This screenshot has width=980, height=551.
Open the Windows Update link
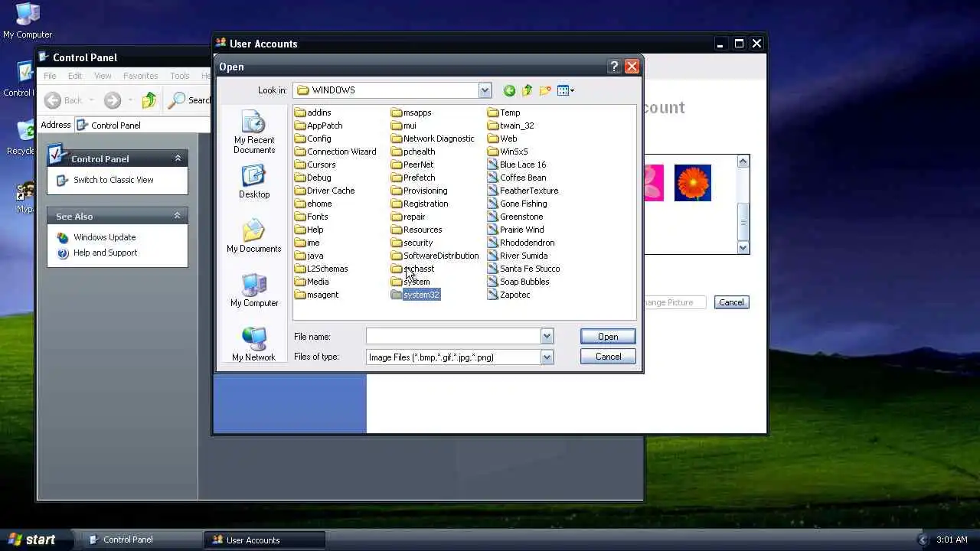coord(104,237)
